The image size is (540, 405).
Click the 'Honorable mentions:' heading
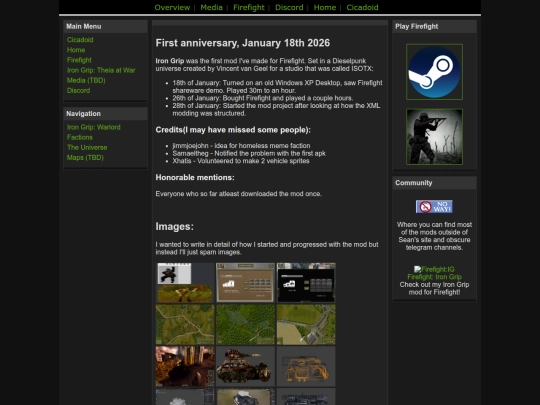tap(195, 177)
